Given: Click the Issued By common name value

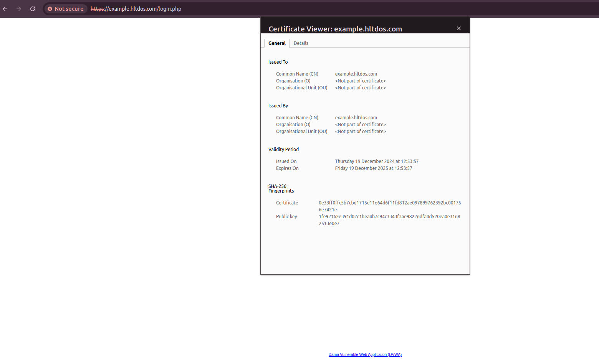Looking at the screenshot, I should [356, 118].
